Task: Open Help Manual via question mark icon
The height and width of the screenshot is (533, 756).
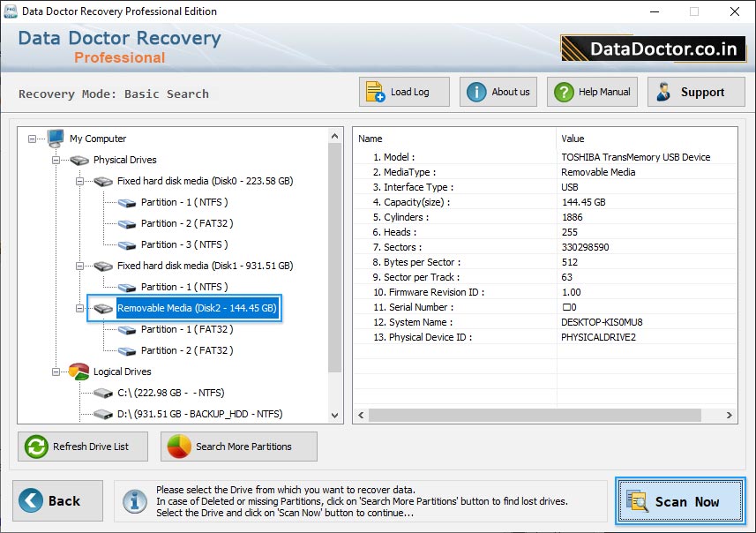Action: click(562, 92)
